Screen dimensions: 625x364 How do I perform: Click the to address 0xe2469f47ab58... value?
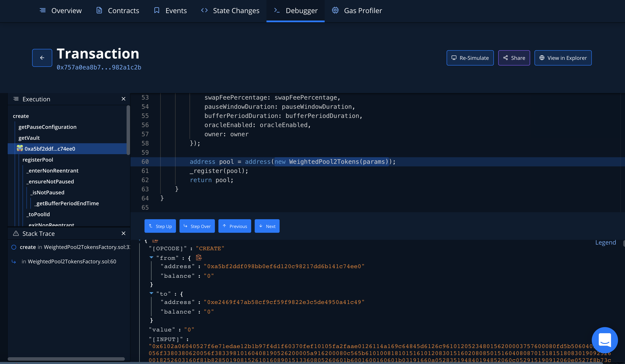[284, 302]
